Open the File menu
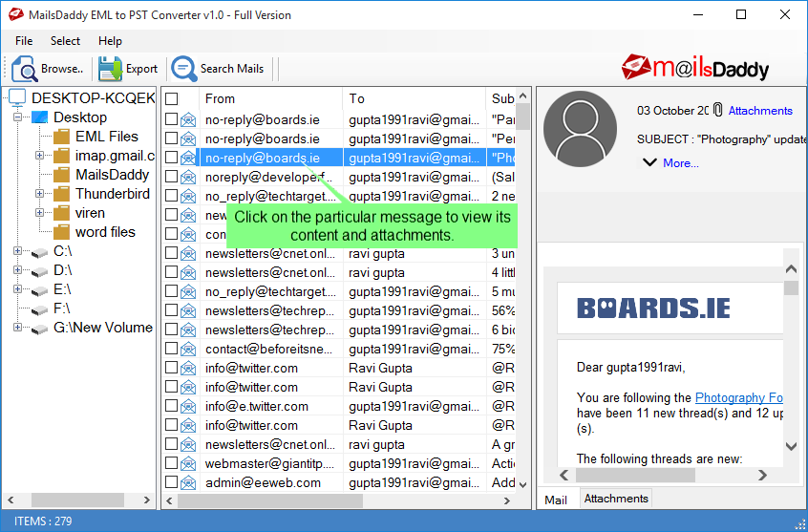 tap(24, 41)
